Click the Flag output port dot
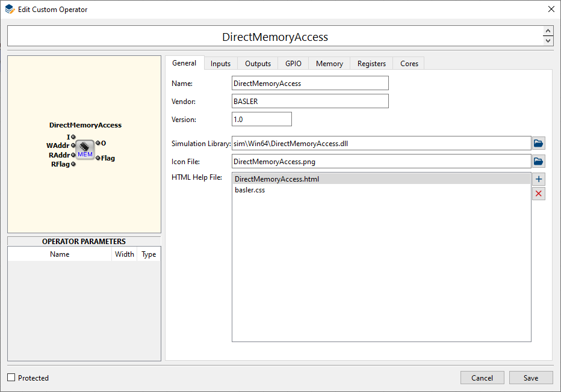The height and width of the screenshot is (392, 561). pyautogui.click(x=98, y=158)
